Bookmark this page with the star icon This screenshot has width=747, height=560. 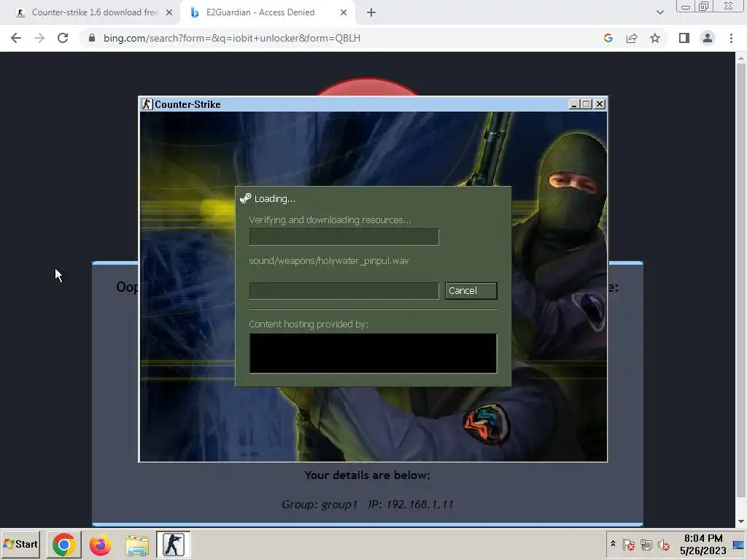(x=655, y=38)
